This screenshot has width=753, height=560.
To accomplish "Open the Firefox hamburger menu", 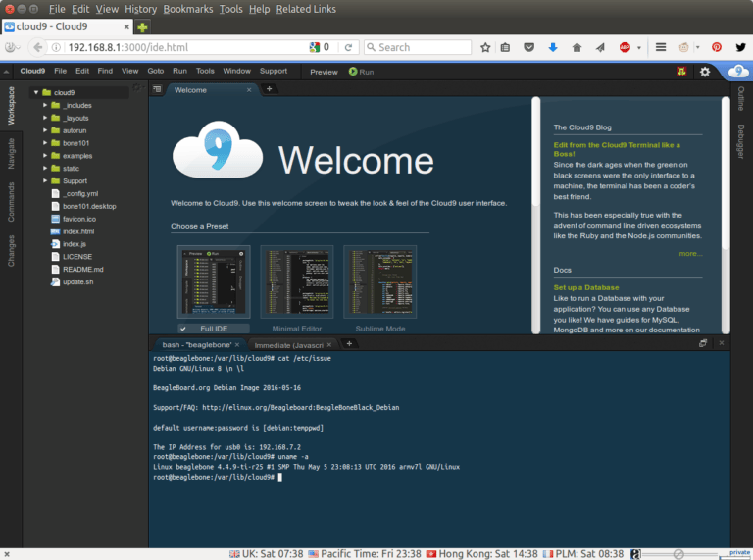I will point(661,47).
